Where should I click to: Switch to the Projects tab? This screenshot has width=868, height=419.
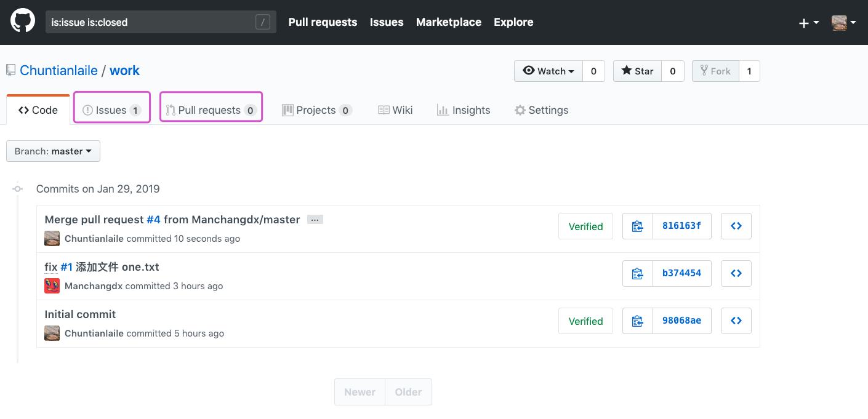coord(317,110)
